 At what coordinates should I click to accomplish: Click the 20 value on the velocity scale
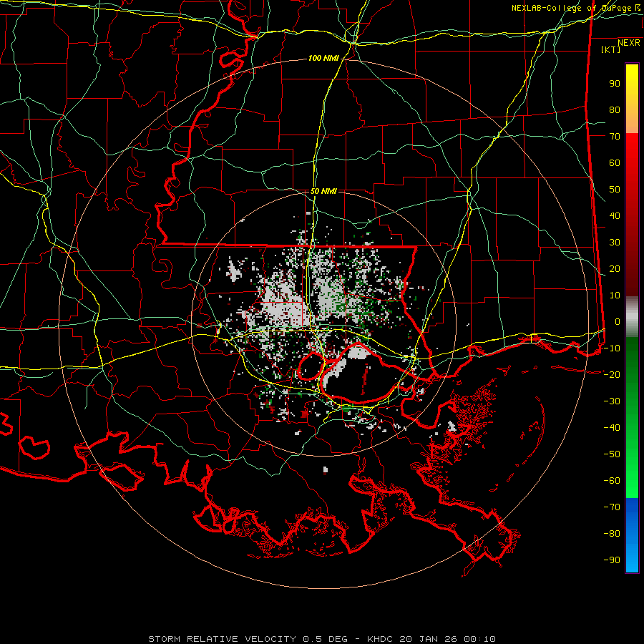click(x=615, y=268)
